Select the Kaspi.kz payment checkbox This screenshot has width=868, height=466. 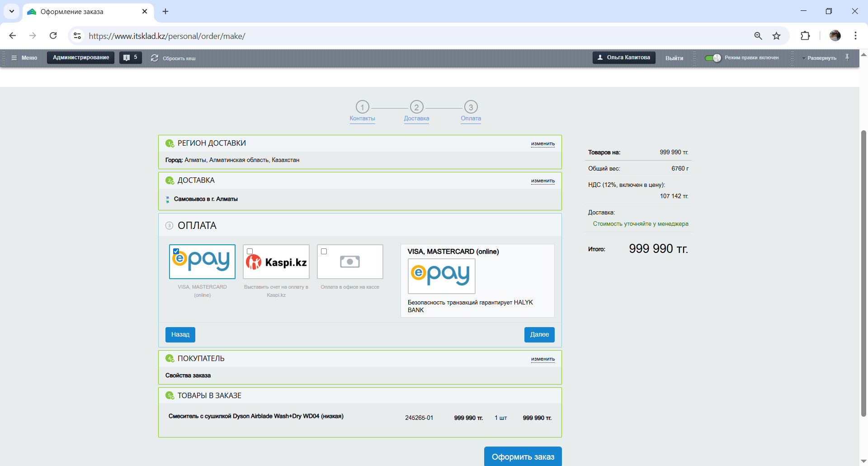250,252
